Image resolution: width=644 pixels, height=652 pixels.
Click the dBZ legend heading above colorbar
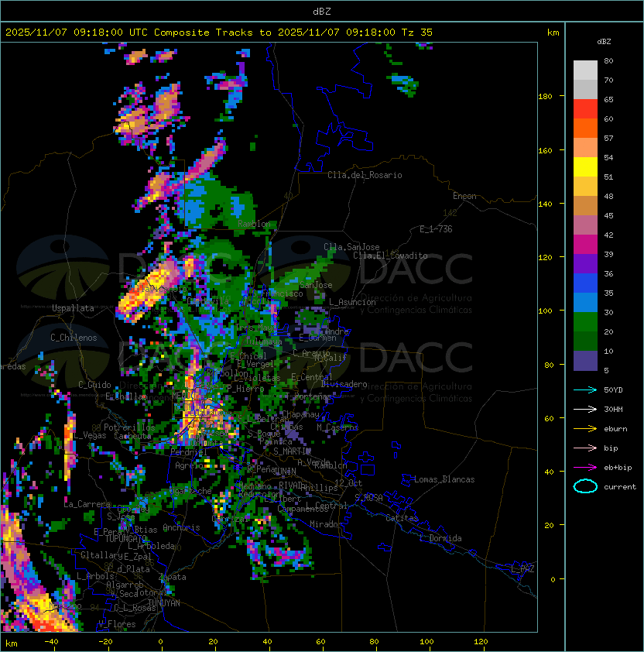pos(604,42)
